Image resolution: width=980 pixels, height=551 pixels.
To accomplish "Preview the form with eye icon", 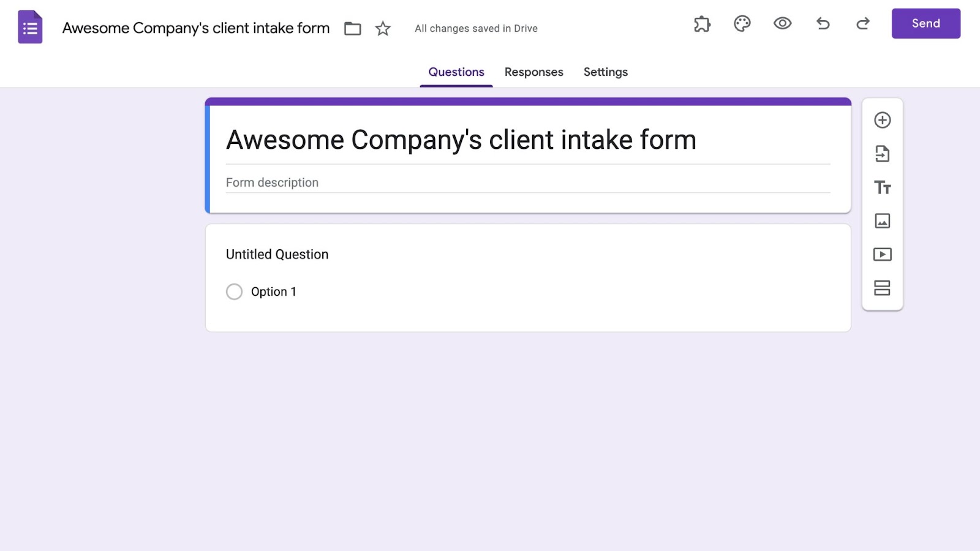I will tap(782, 24).
